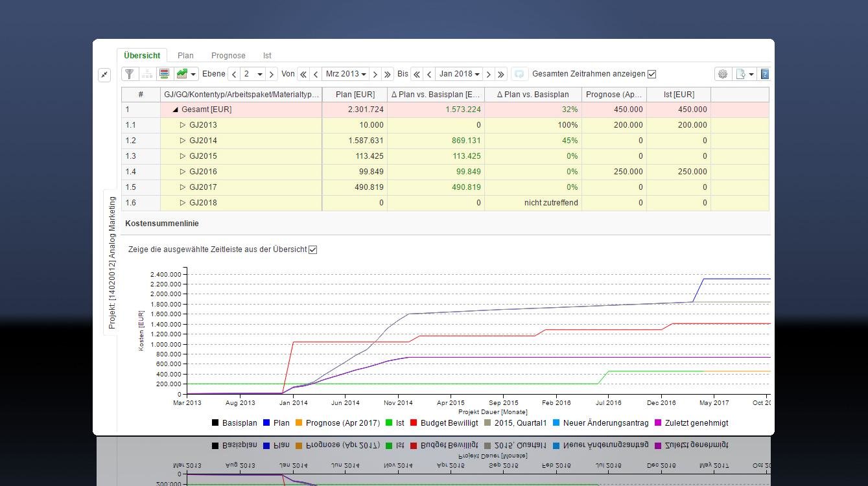Image resolution: width=868 pixels, height=486 pixels.
Task: Open the help question mark icon
Action: 765,74
